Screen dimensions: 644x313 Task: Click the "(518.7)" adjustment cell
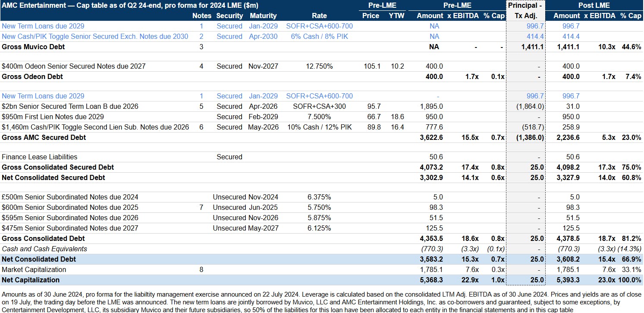532,127
